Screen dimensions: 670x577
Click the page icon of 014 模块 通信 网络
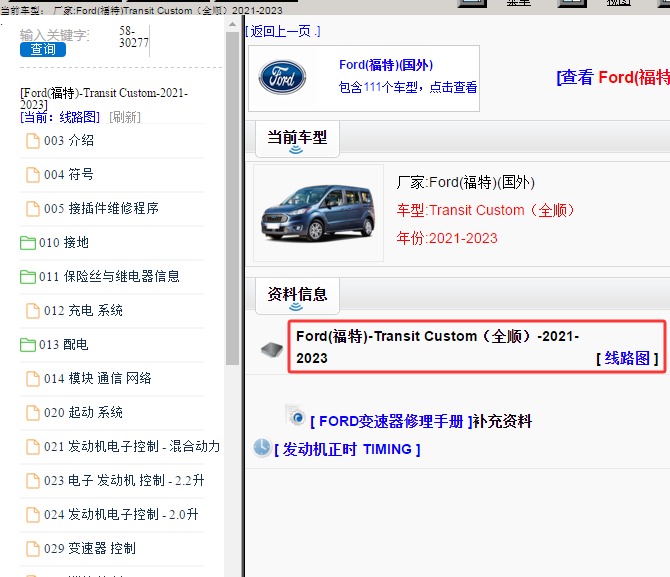point(33,379)
